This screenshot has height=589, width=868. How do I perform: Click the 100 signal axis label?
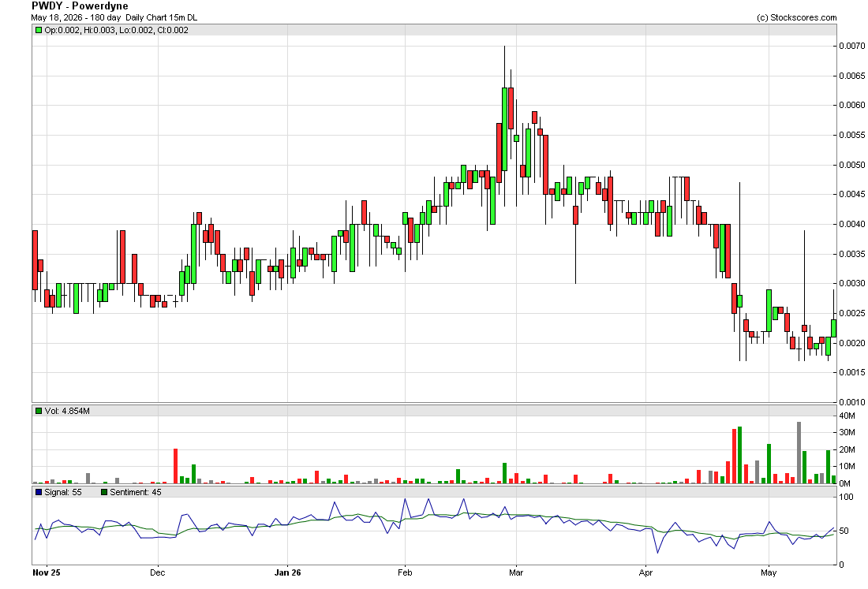tap(847, 497)
